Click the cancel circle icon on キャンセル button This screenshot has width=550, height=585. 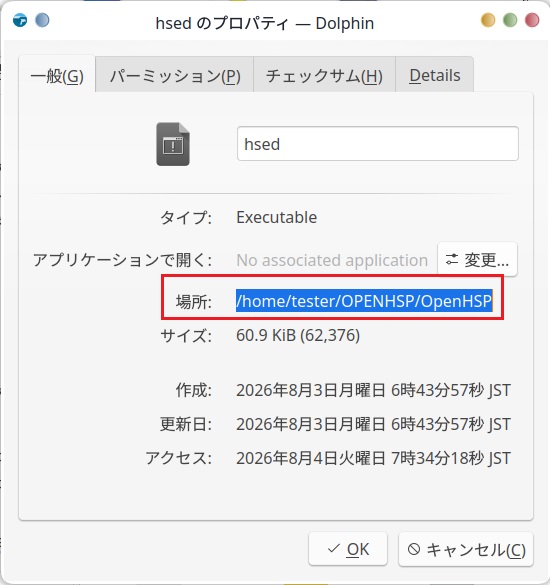point(414,549)
